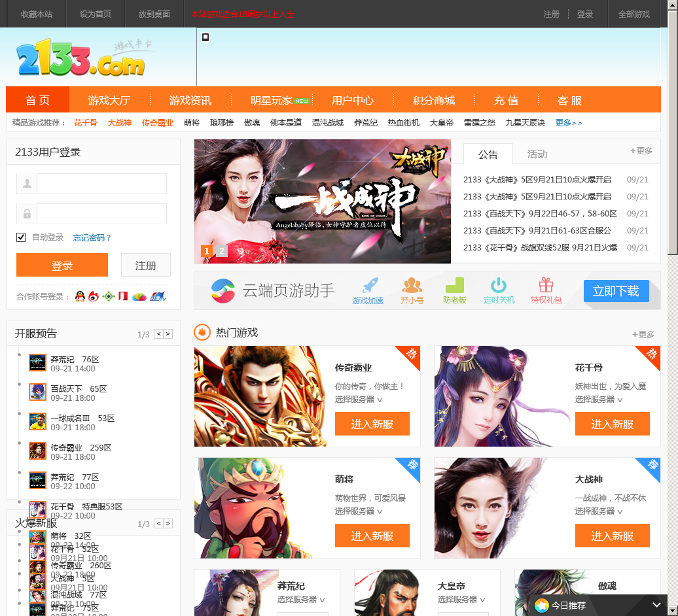The height and width of the screenshot is (616, 678).
Task: Click the username input field
Action: (x=101, y=184)
